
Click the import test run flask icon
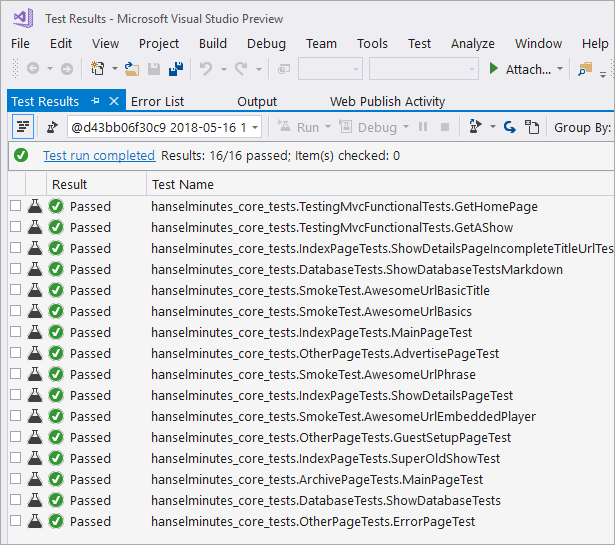point(475,127)
